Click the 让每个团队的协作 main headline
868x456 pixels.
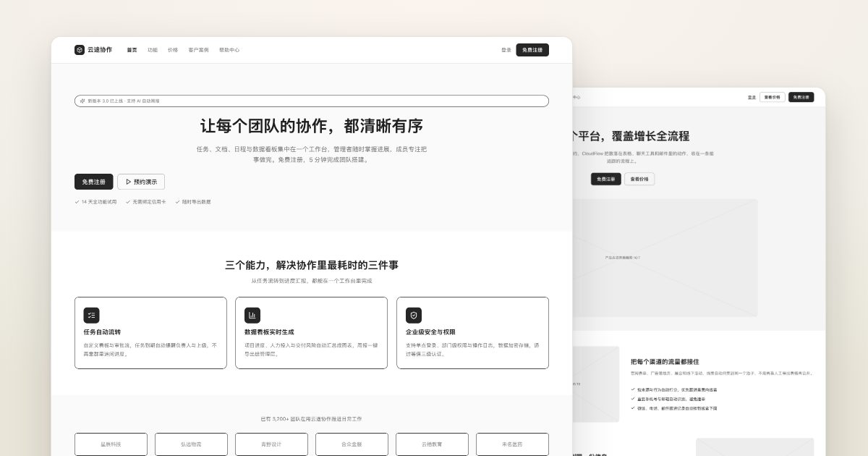(312, 126)
